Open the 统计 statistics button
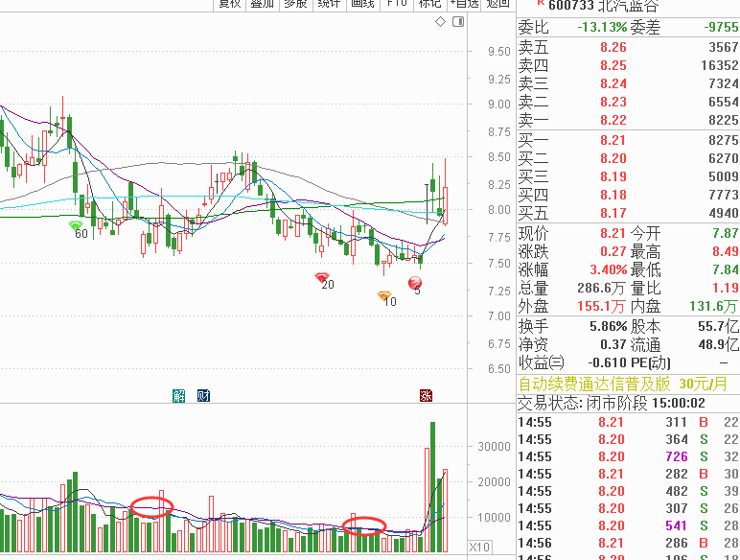This screenshot has width=740, height=560. click(329, 4)
